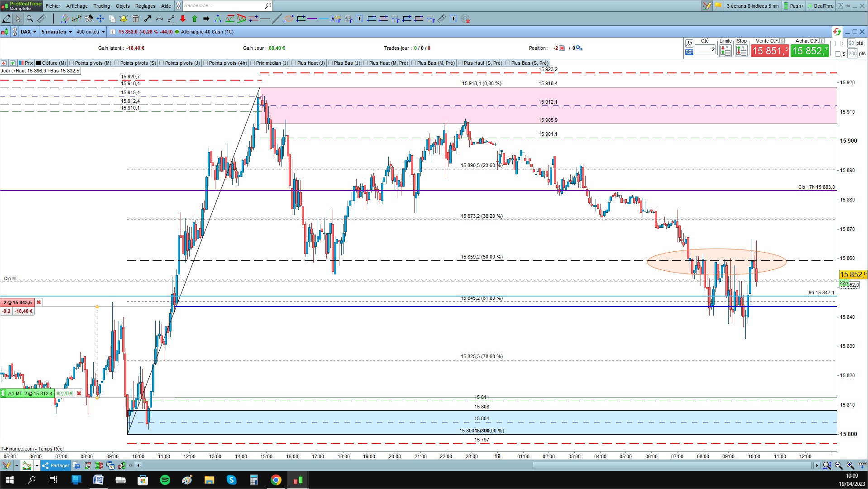Toggle Points pivots (4h) checkbox
The image size is (868, 489).
click(x=205, y=63)
